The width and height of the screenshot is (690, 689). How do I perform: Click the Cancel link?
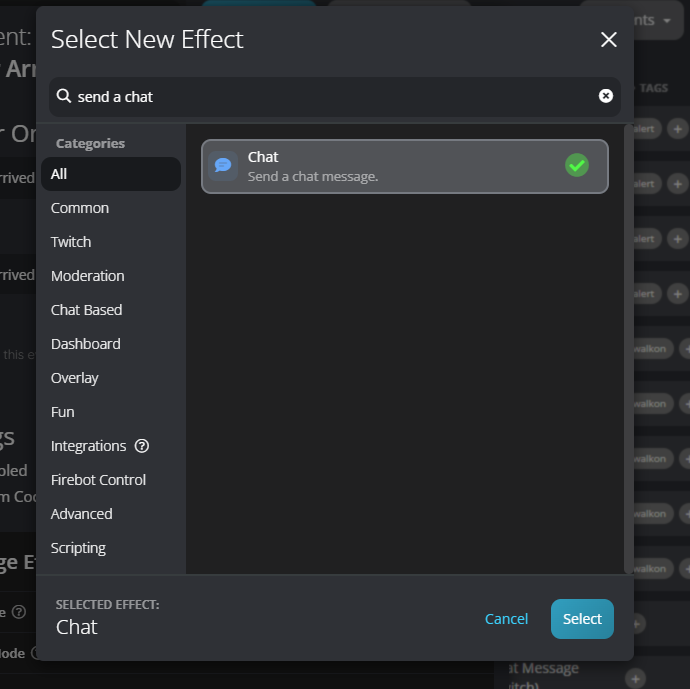pyautogui.click(x=506, y=619)
